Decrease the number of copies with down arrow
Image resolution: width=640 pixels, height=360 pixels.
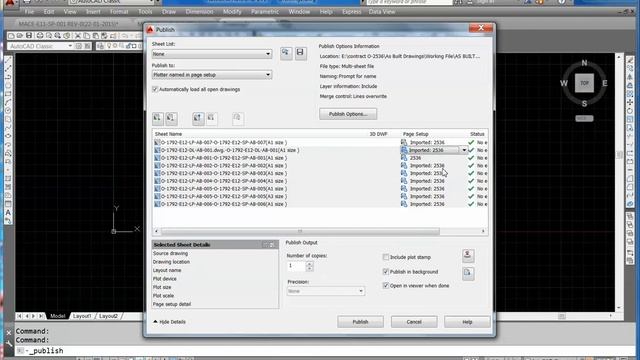coord(309,269)
